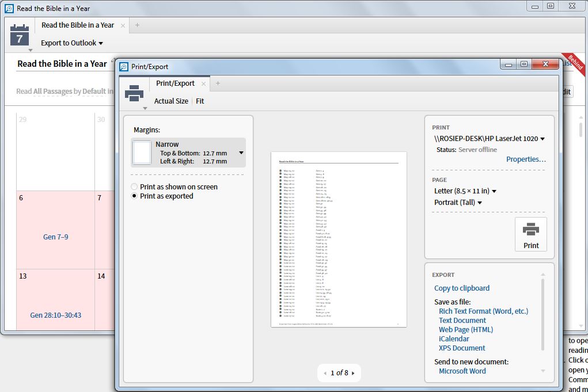Add a new tab in reading plan window
The width and height of the screenshot is (588, 392).
click(137, 25)
